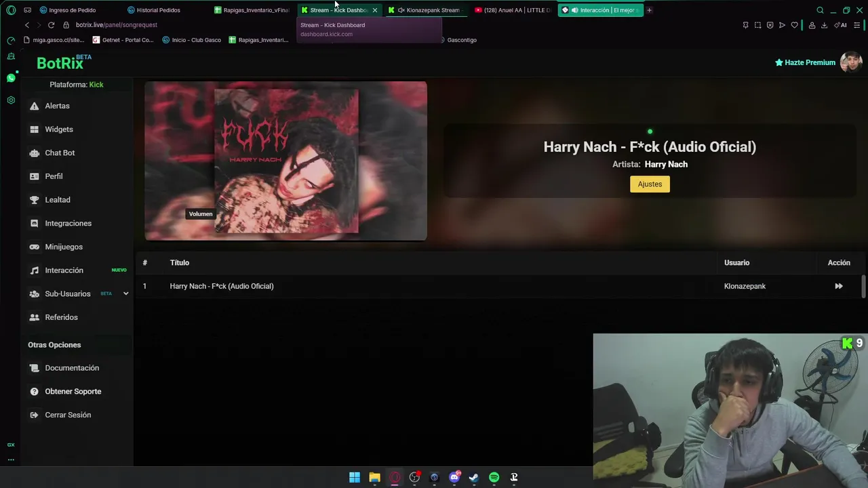Open a new browser tab
868x488 pixels.
[649, 10]
